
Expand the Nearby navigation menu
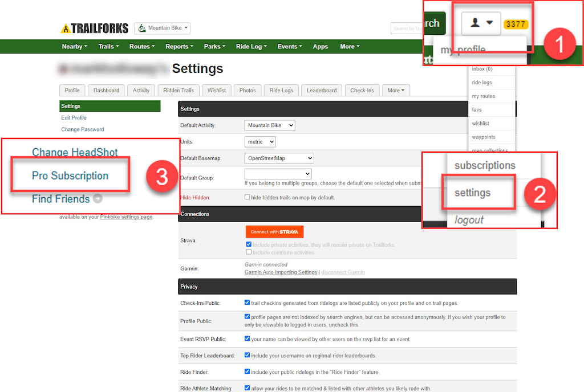click(75, 47)
